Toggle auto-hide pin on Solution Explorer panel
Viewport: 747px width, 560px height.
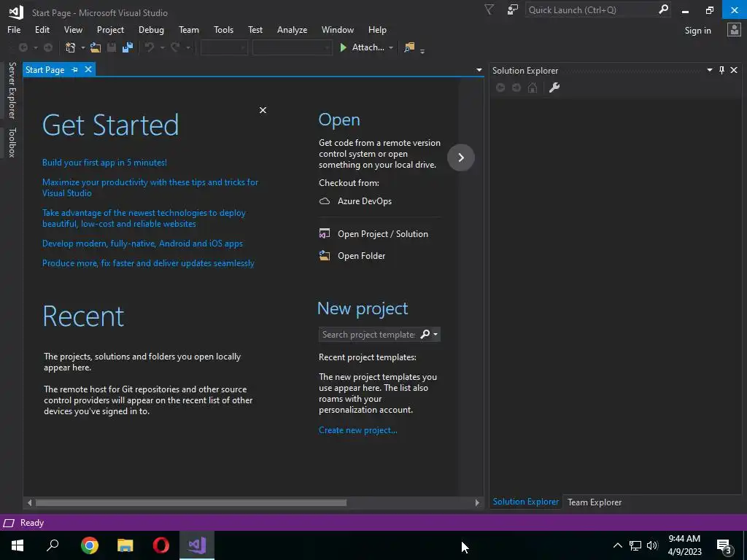tap(721, 70)
